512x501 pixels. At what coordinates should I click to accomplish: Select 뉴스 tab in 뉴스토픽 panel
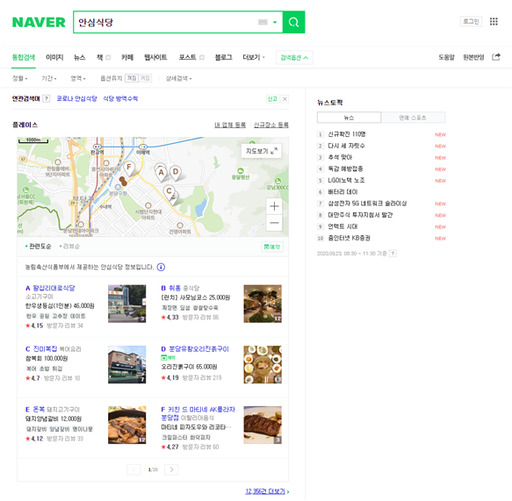349,117
